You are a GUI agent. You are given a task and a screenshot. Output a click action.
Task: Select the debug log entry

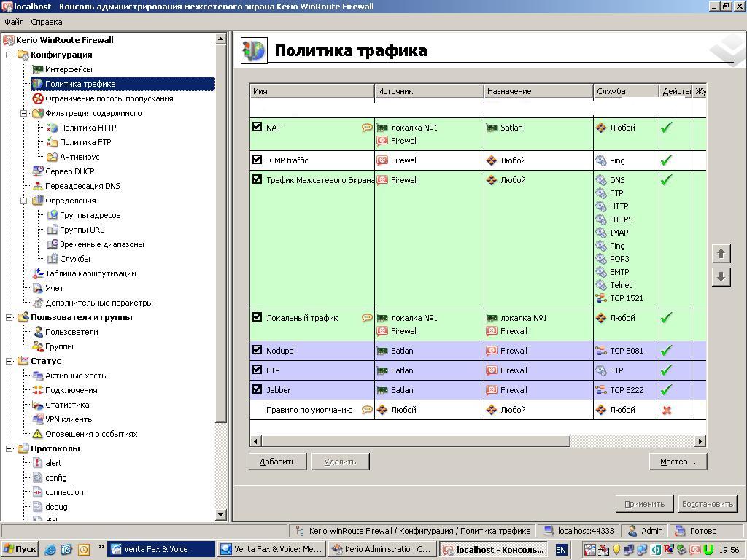pyautogui.click(x=56, y=507)
